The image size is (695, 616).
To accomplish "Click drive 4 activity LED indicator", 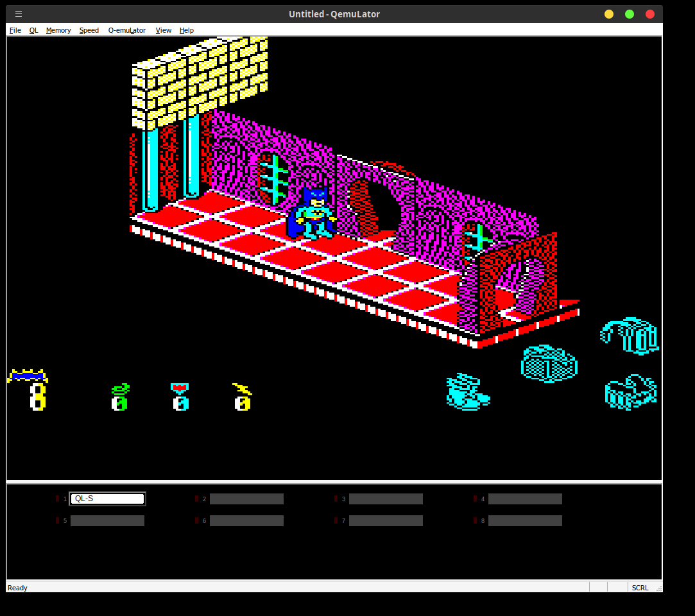I will click(475, 499).
